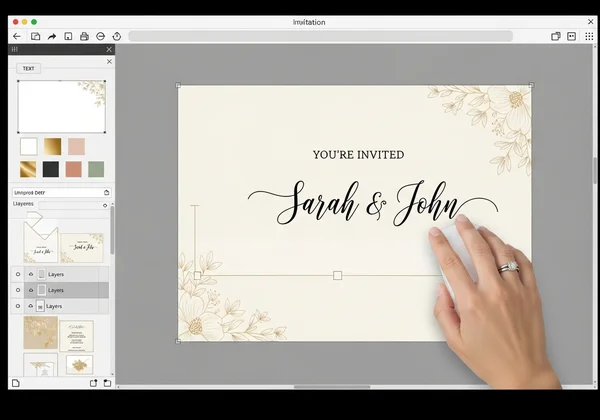Viewport: 600px width, 420px height.
Task: Click the canvas top-left selection handle
Action: (x=178, y=85)
